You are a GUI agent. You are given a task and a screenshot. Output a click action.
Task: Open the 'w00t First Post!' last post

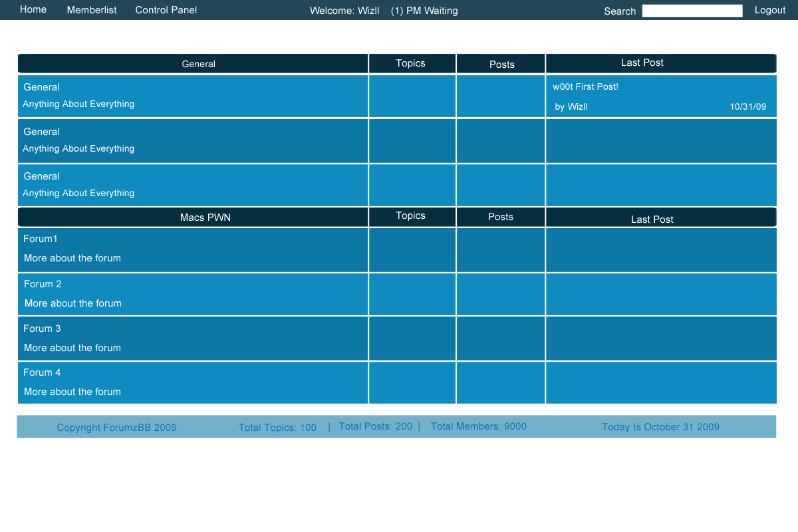point(585,87)
